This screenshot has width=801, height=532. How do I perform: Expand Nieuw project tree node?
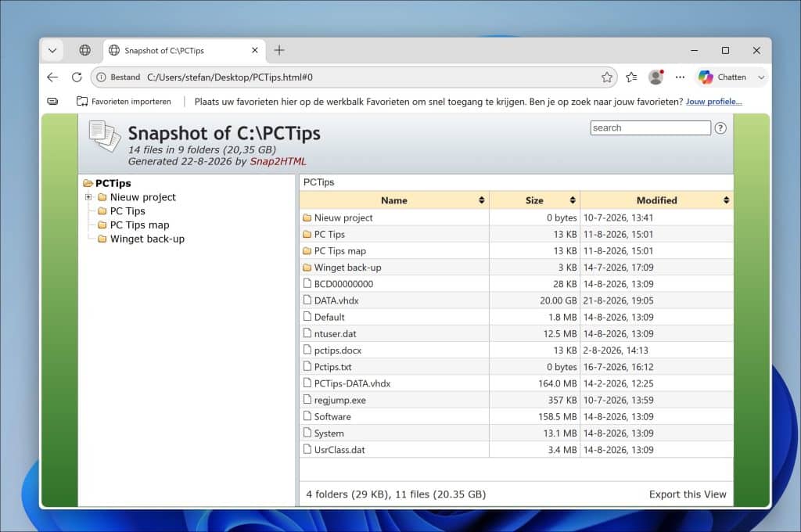pyautogui.click(x=88, y=196)
